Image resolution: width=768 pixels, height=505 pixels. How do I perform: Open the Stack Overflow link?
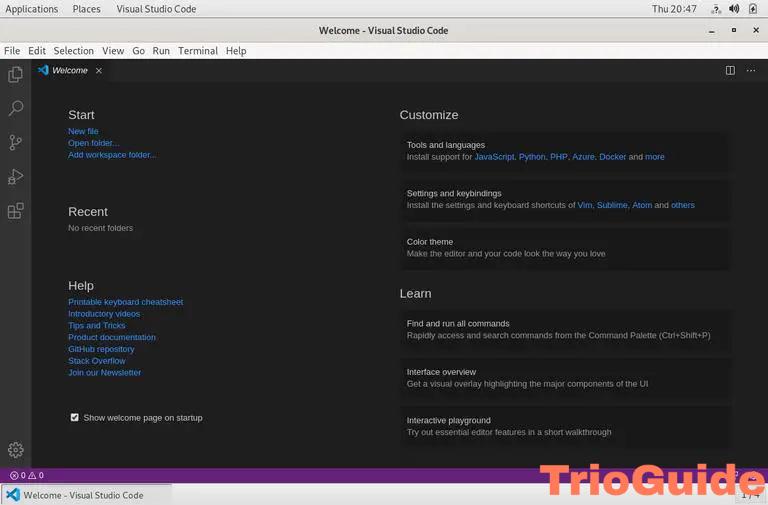(x=96, y=361)
